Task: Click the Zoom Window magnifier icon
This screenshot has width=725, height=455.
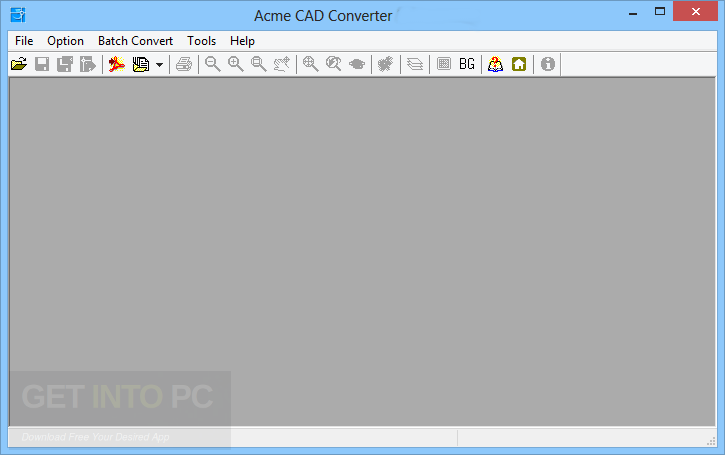Action: tap(259, 64)
